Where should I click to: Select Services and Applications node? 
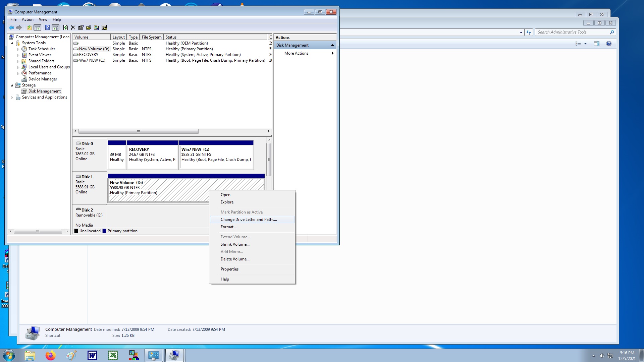coord(44,97)
